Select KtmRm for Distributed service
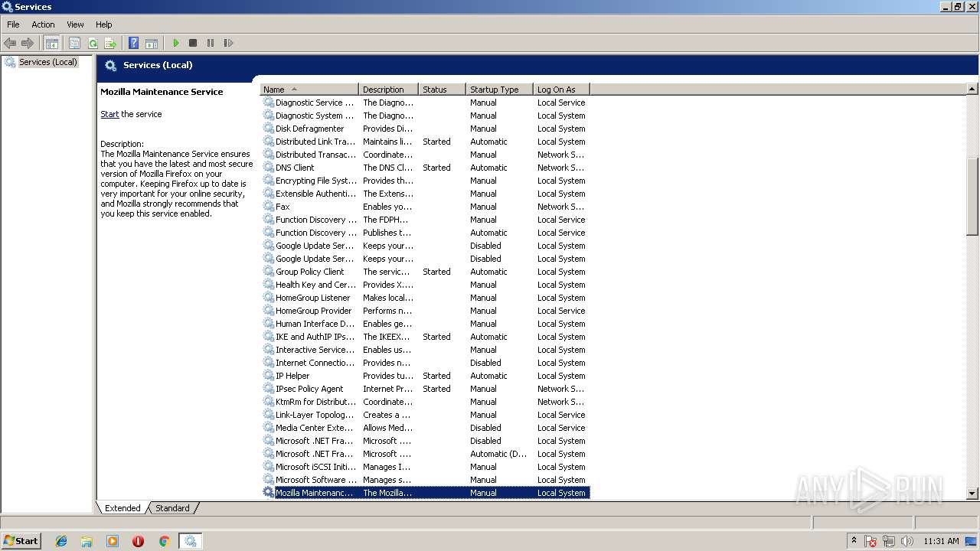This screenshot has height=551, width=980. click(x=425, y=402)
